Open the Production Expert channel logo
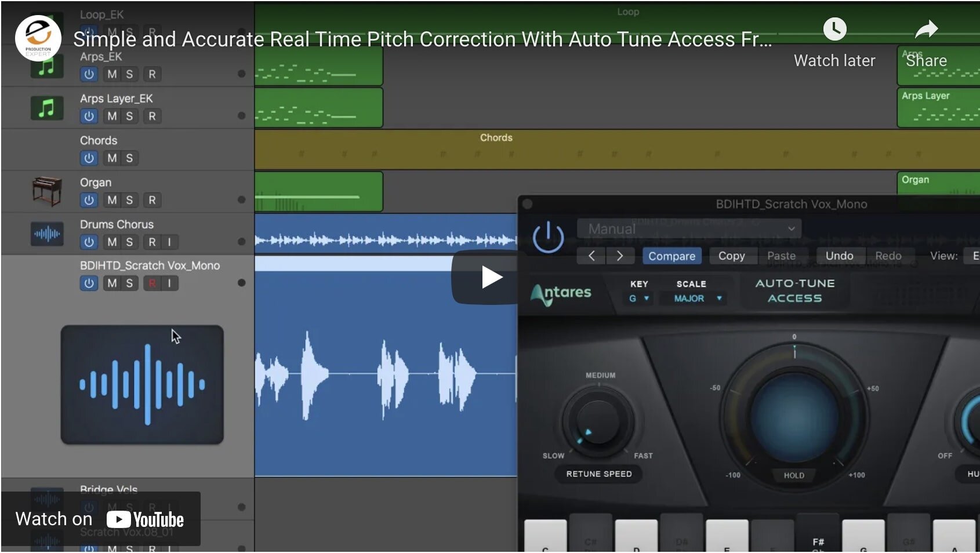 (38, 38)
